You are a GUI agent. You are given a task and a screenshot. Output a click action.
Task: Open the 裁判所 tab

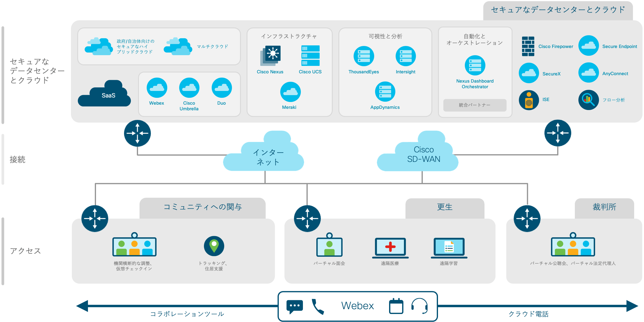click(x=604, y=208)
